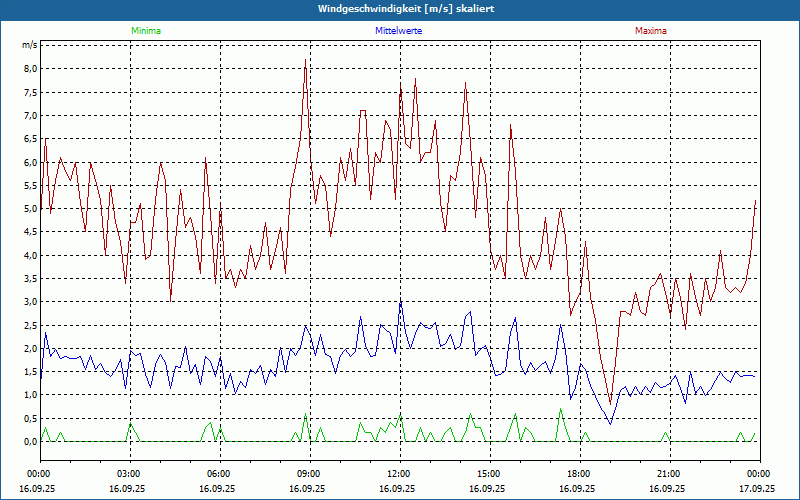Click the 09:00 time label on x-axis
Viewport: 800px width, 500px height.
(310, 474)
